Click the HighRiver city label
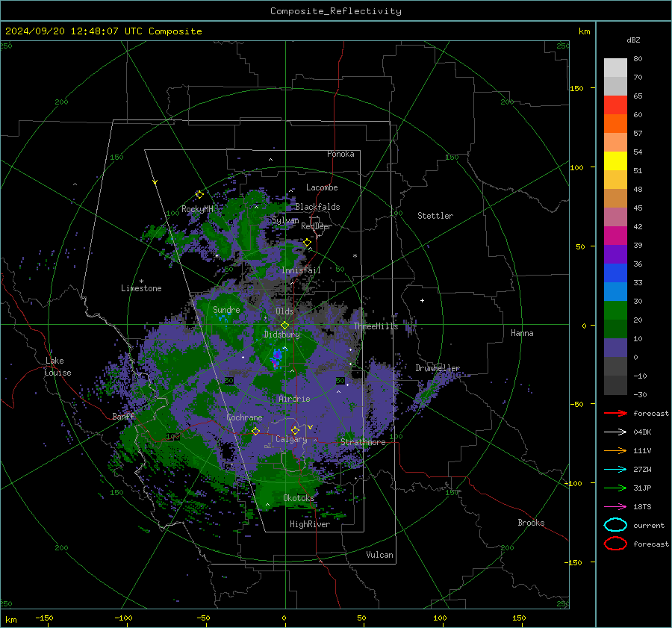The width and height of the screenshot is (672, 628). tap(310, 524)
